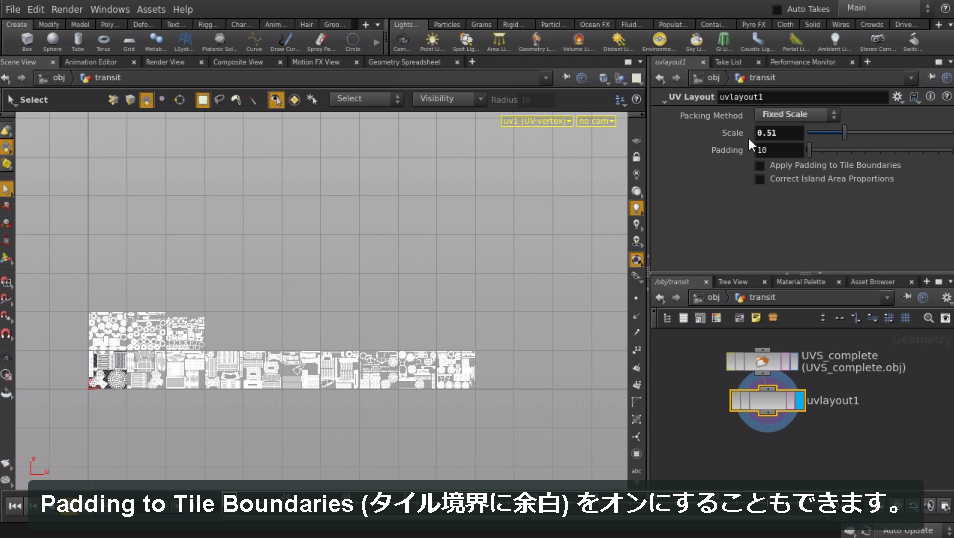Show node info for uvlayout1
Screen dimensions: 954x538
930,97
